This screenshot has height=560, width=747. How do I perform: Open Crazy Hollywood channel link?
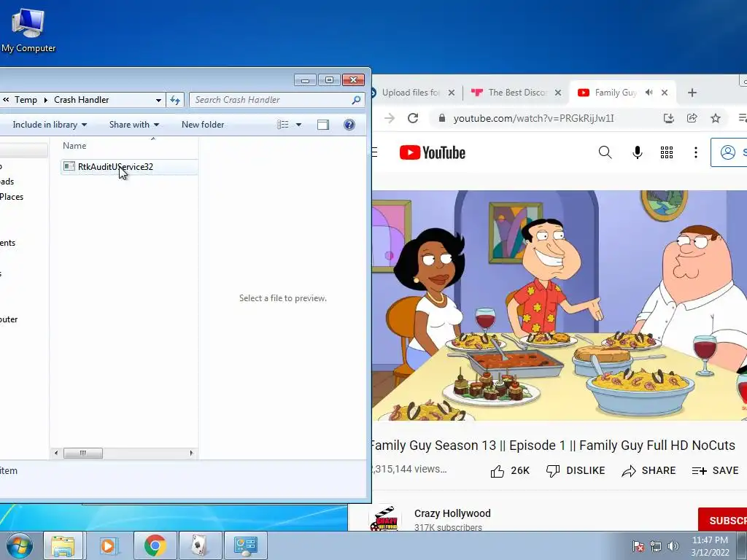tap(452, 513)
